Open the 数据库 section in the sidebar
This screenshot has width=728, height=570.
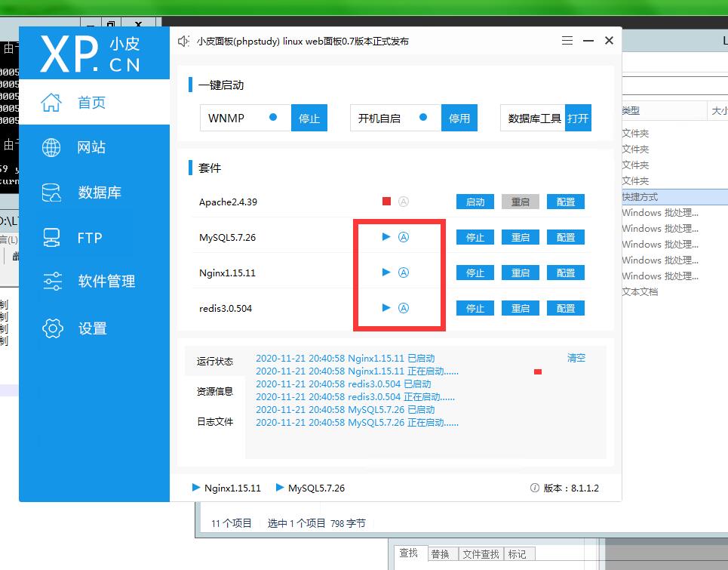coord(98,193)
